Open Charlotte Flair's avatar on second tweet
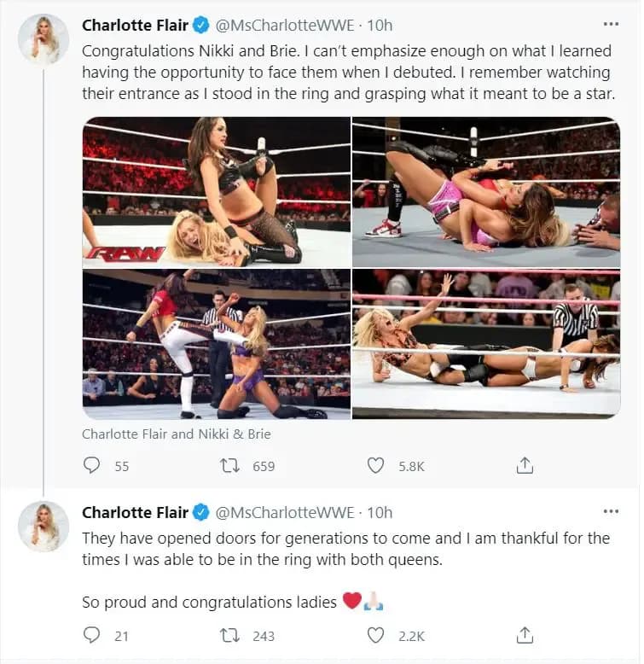Viewport: 644px width, 664px height. (x=44, y=526)
